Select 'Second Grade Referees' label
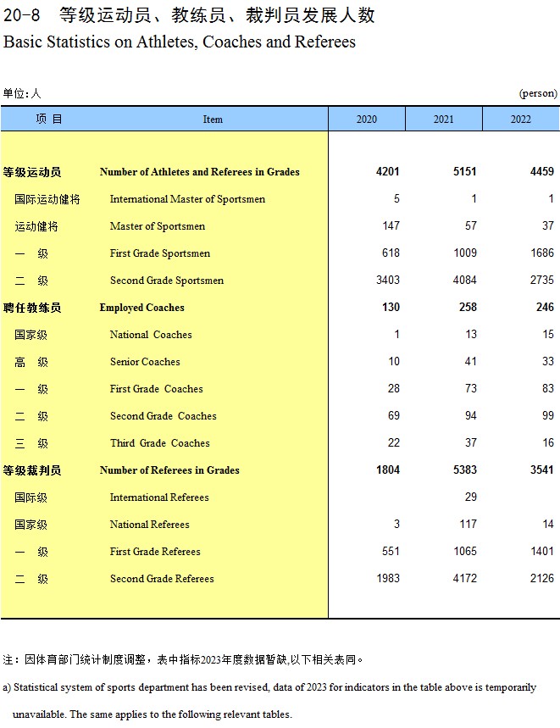Screen dimensions: 560x728 pyautogui.click(x=162, y=579)
